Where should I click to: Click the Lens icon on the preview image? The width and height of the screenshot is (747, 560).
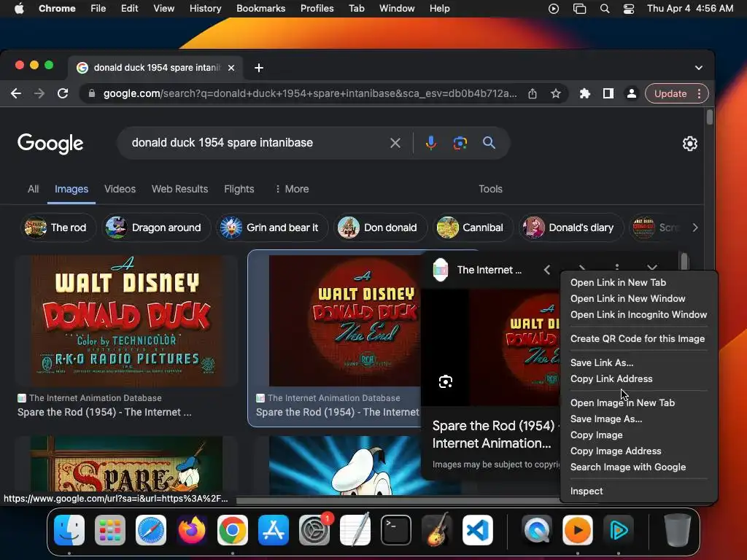tap(446, 381)
